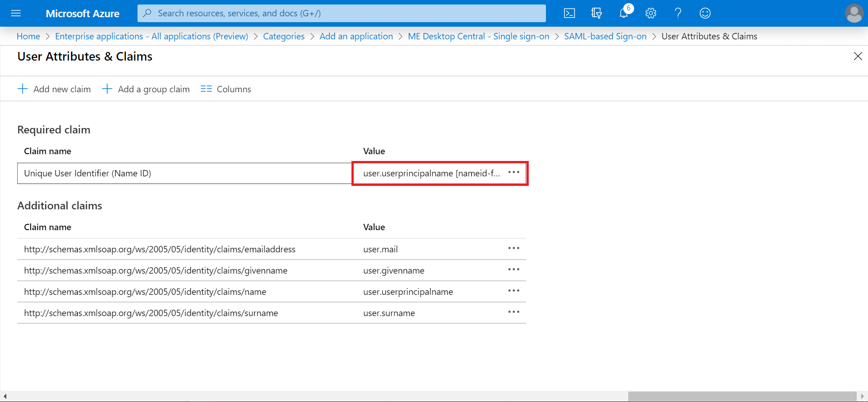Open ellipsis menu for emailaddress claim
The width and height of the screenshot is (868, 402).
(513, 249)
